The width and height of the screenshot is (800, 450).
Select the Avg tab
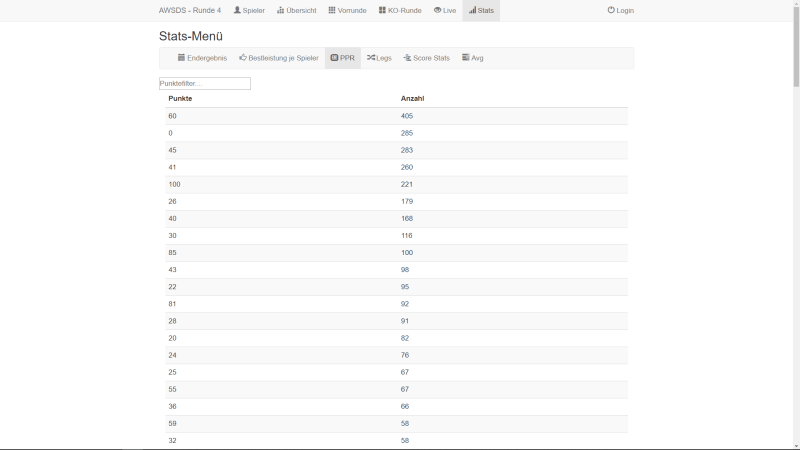tap(472, 58)
